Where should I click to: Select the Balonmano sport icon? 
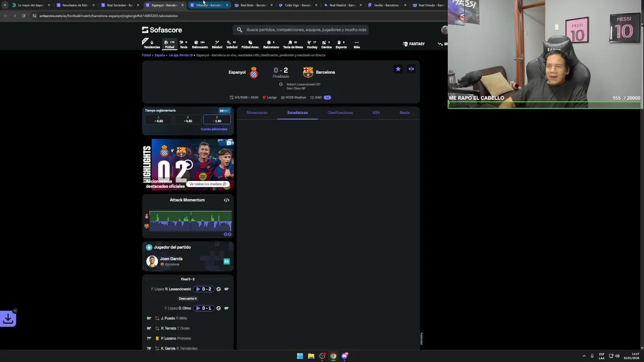click(271, 44)
